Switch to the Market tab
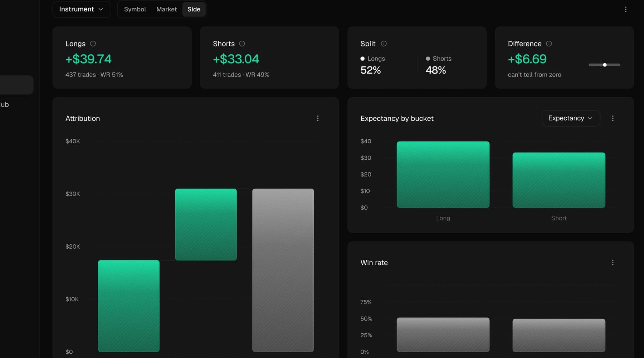This screenshot has height=358, width=644. tap(166, 9)
